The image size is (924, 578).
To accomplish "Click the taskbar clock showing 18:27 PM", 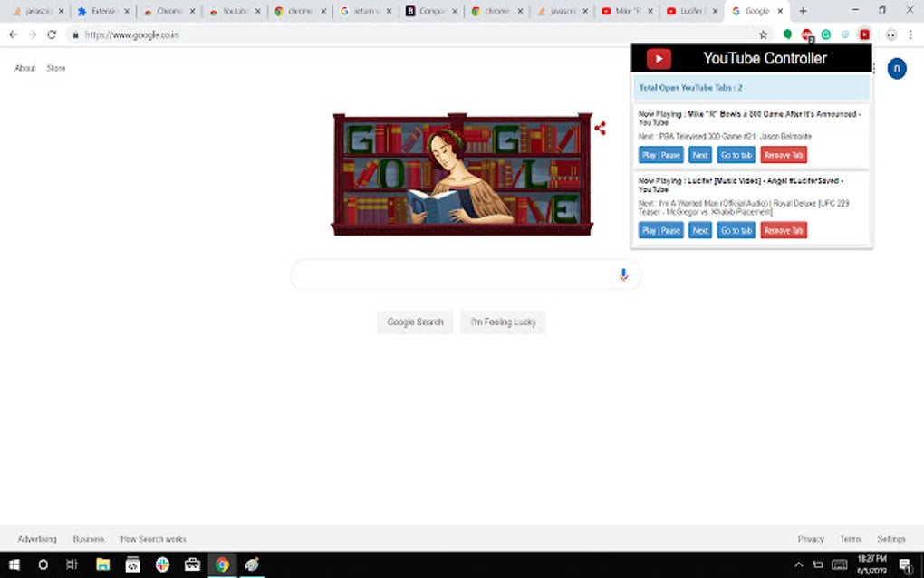I will 871,564.
